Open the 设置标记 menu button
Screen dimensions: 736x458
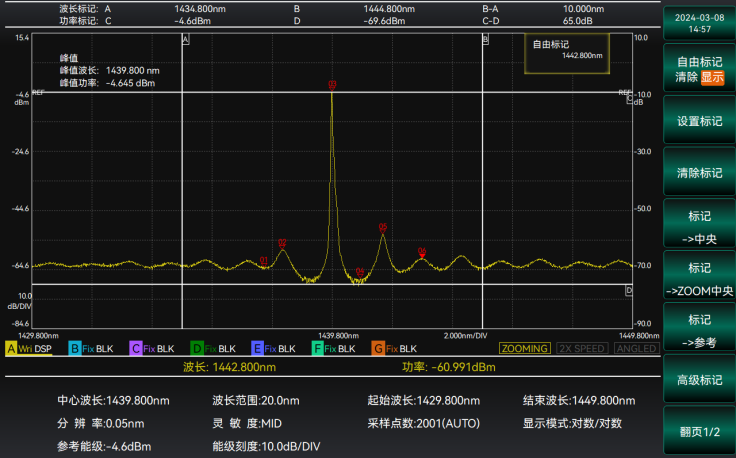pos(699,121)
